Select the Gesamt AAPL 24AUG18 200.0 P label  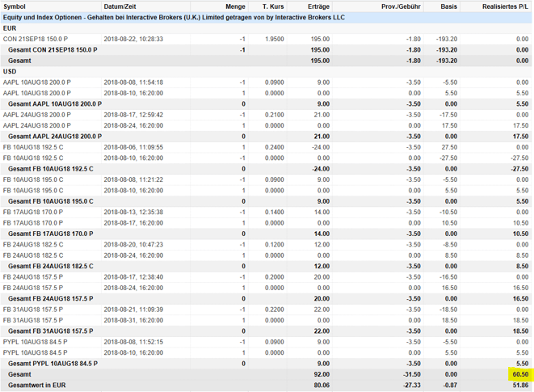[x=55, y=137]
